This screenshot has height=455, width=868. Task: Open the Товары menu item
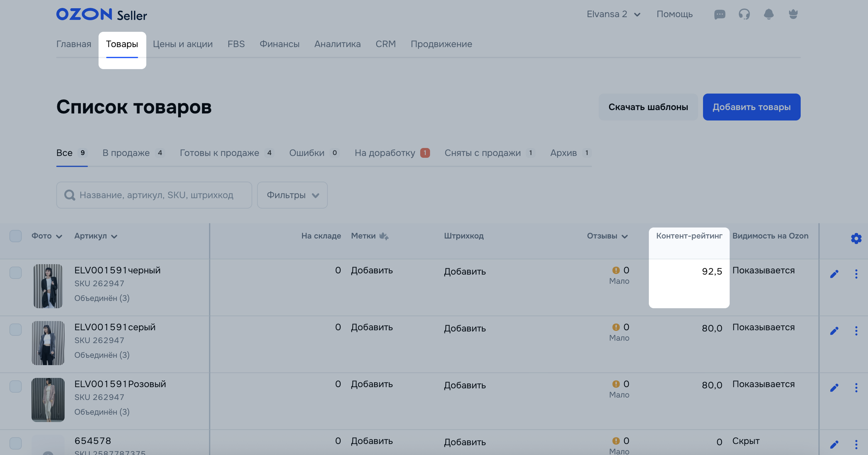point(122,44)
